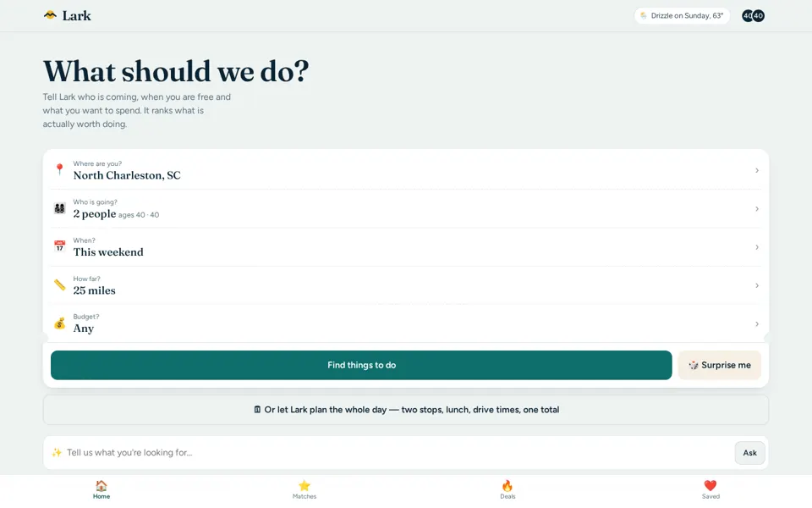
Task: Let Lark plan the whole day
Action: (406, 410)
